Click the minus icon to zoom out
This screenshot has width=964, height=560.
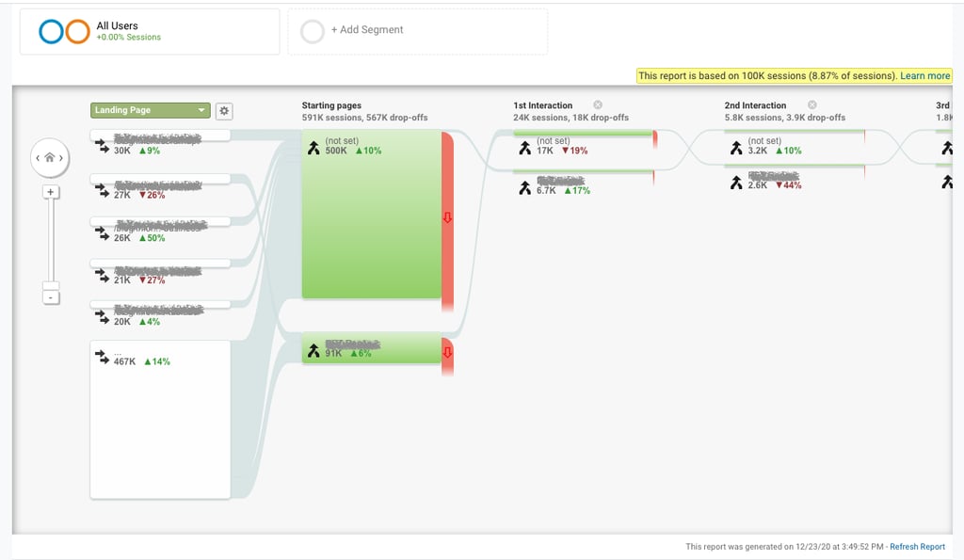(50, 297)
